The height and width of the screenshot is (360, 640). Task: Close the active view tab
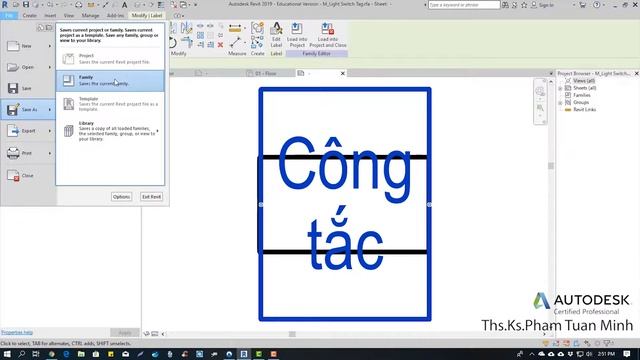(x=343, y=73)
